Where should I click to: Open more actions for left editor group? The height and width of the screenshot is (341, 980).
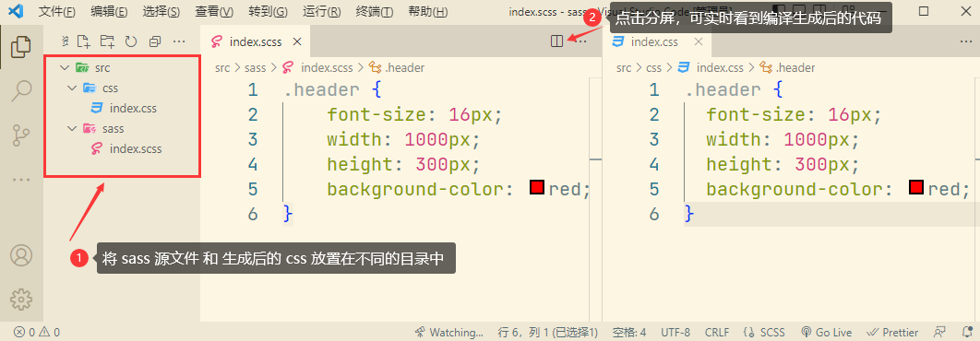point(581,41)
